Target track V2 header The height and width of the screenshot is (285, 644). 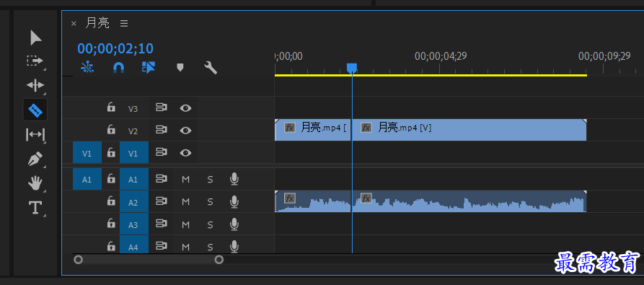(x=133, y=131)
